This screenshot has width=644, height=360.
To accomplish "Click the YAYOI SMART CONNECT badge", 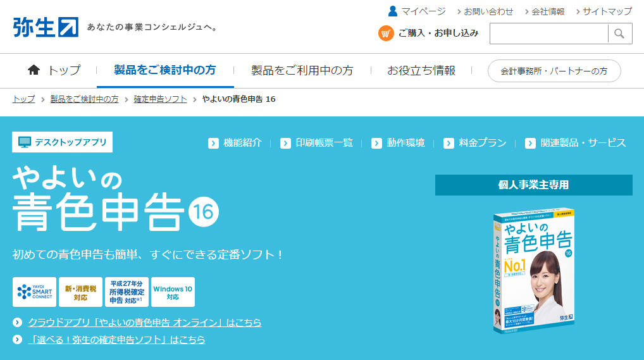I will pos(35,292).
